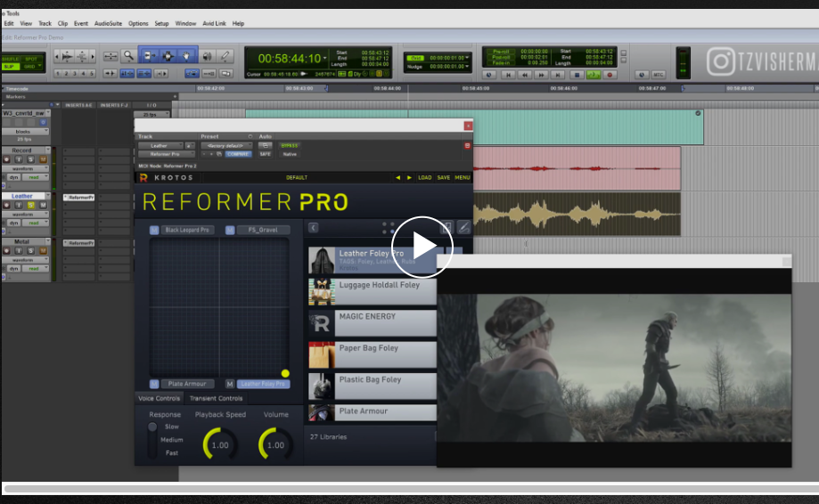Select the Scrubber speaker tool
Image resolution: width=819 pixels, height=504 pixels.
208,56
